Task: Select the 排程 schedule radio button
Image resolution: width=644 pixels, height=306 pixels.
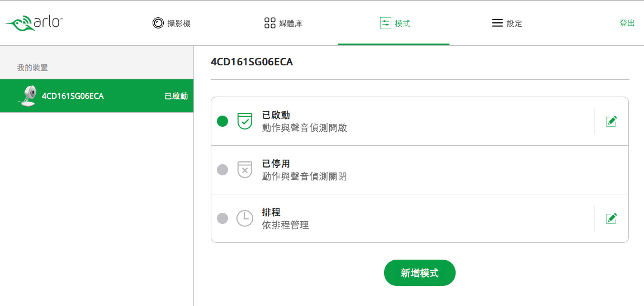Action: [222, 218]
